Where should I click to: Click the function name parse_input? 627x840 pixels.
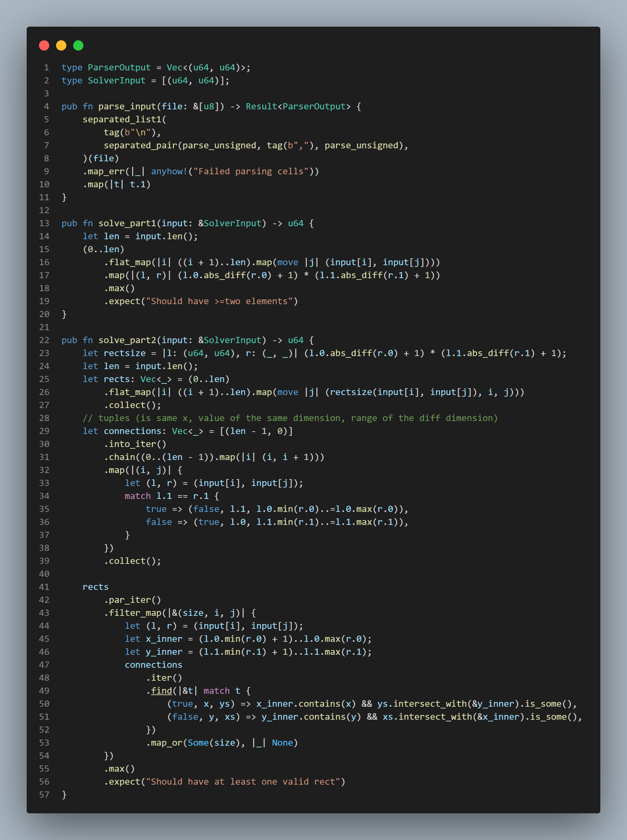127,107
